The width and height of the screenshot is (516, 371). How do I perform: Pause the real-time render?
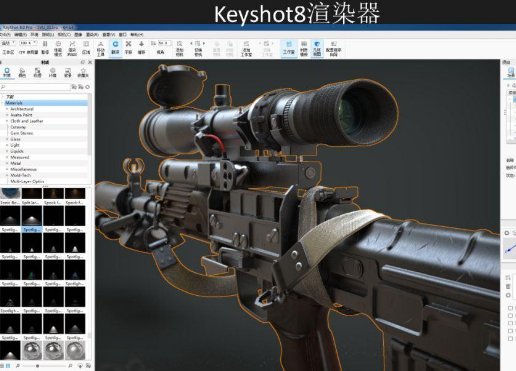click(x=45, y=48)
